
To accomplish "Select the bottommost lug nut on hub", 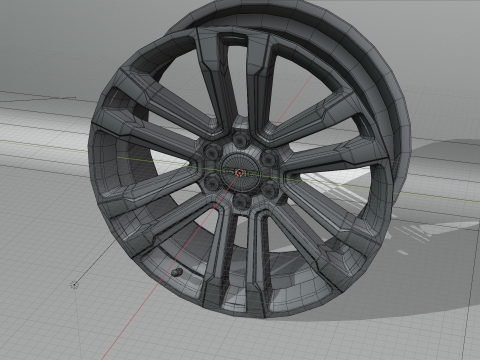I will (x=241, y=201).
